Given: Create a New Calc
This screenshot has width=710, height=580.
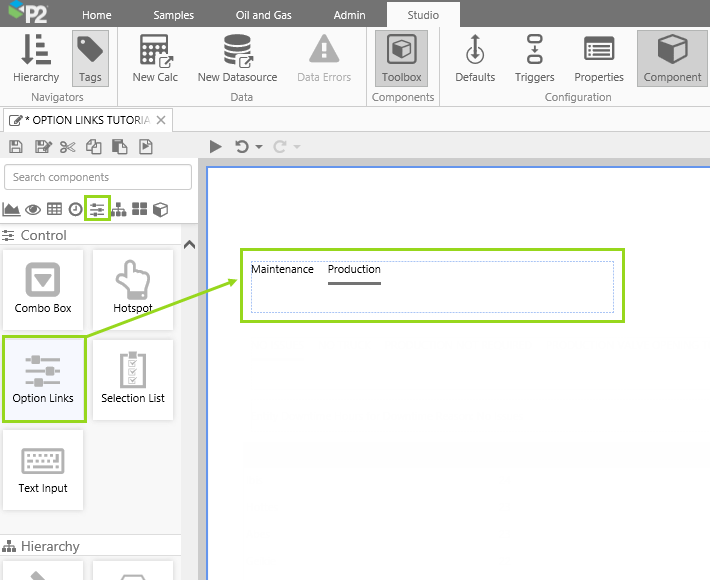Looking at the screenshot, I should [x=154, y=58].
